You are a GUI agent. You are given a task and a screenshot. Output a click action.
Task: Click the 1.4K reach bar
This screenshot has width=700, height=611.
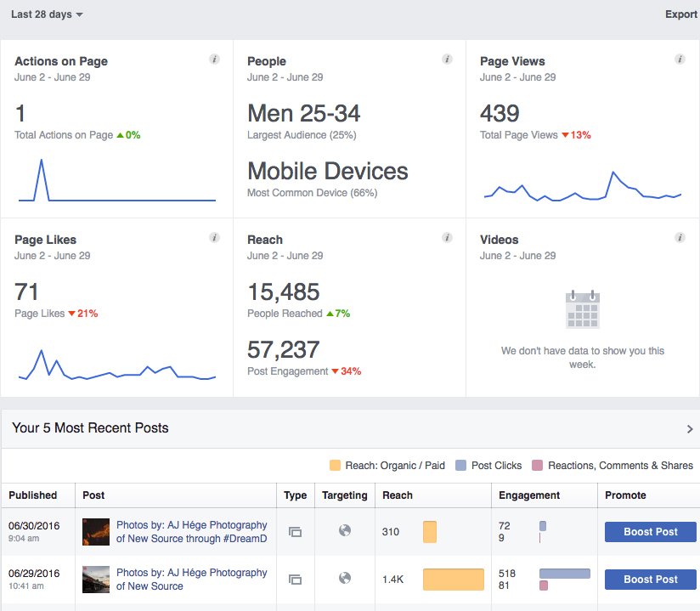[x=454, y=580]
